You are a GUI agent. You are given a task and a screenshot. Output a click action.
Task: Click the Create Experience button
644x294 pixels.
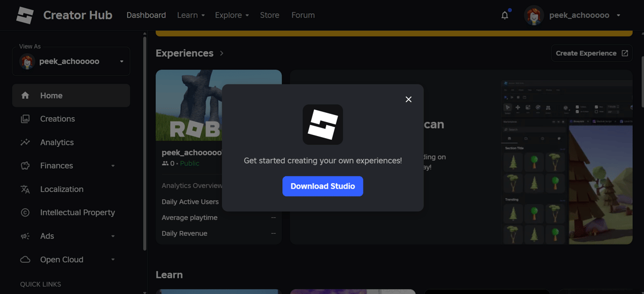592,53
